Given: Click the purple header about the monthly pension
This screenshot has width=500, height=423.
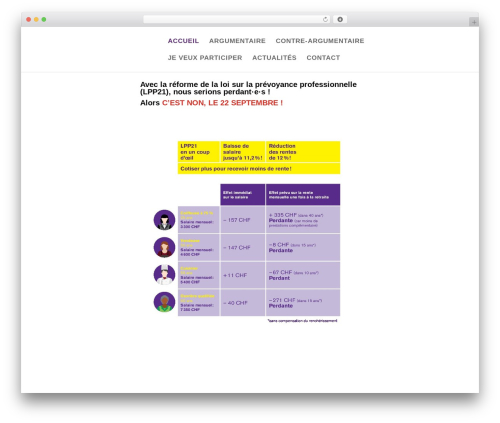Looking at the screenshot, I should coord(303,195).
